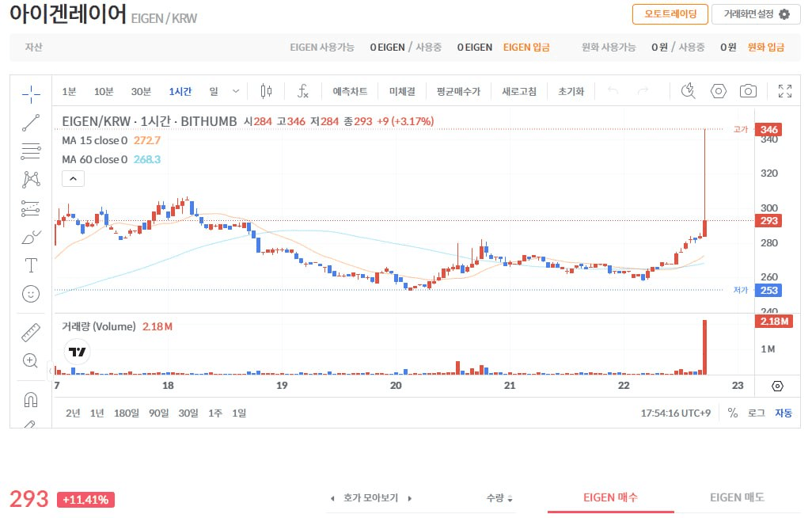
Task: Open the emoji icon tool
Action: pyautogui.click(x=31, y=294)
